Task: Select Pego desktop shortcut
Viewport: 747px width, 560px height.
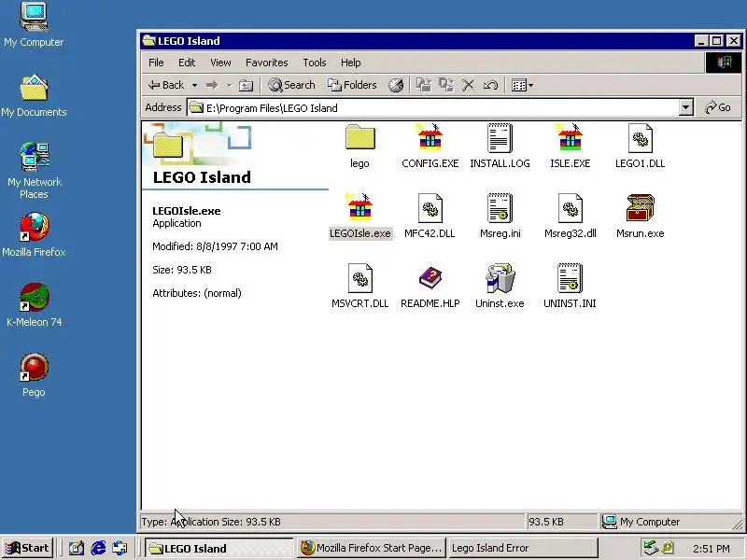Action: (x=34, y=375)
